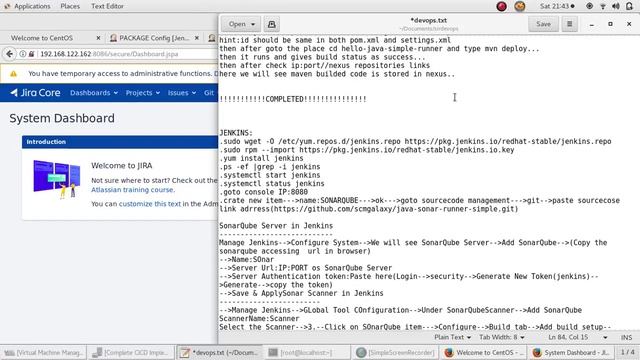Click the red recording icon in top bar
Viewport: 640px width, 360px height.
pos(502,6)
